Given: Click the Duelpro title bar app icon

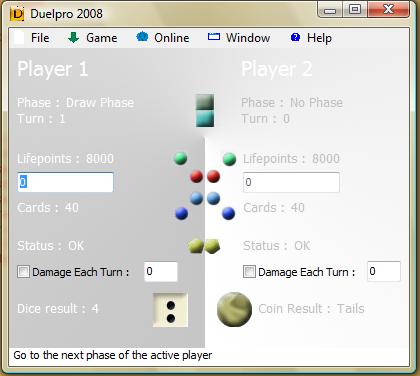Looking at the screenshot, I should point(17,14).
